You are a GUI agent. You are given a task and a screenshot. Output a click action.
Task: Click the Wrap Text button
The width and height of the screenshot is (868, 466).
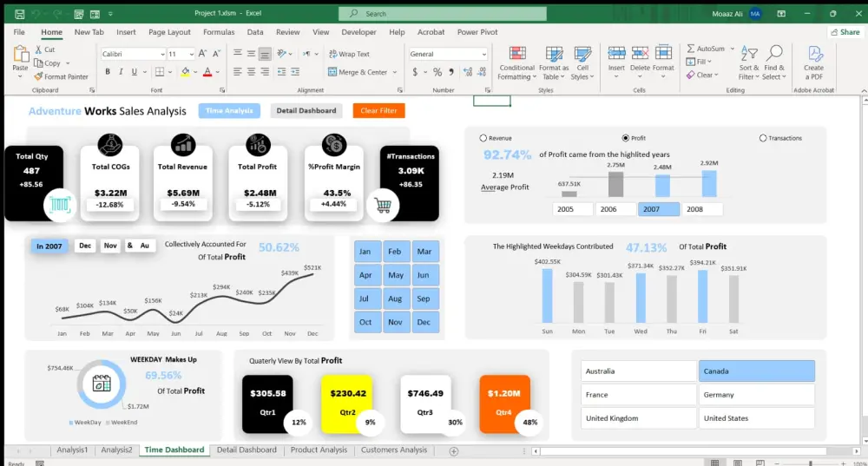point(349,54)
